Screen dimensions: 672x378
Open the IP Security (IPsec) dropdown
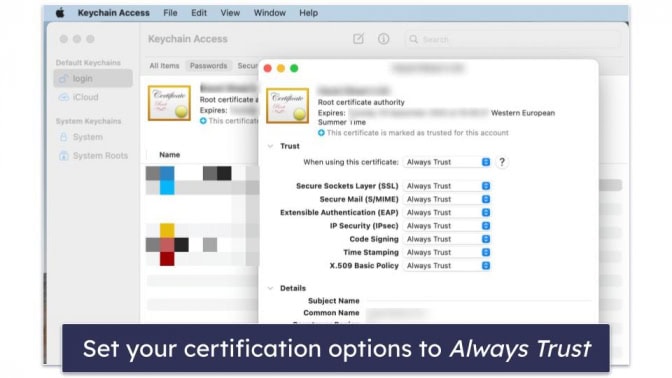click(x=447, y=226)
